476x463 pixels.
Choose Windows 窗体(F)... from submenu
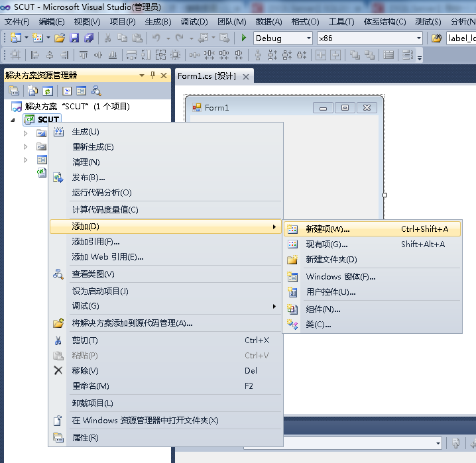[372, 276]
